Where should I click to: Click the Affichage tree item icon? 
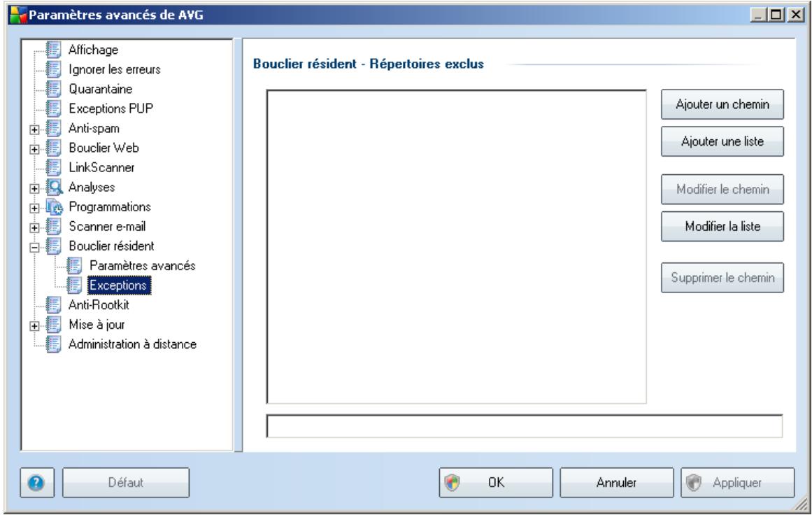click(x=53, y=50)
